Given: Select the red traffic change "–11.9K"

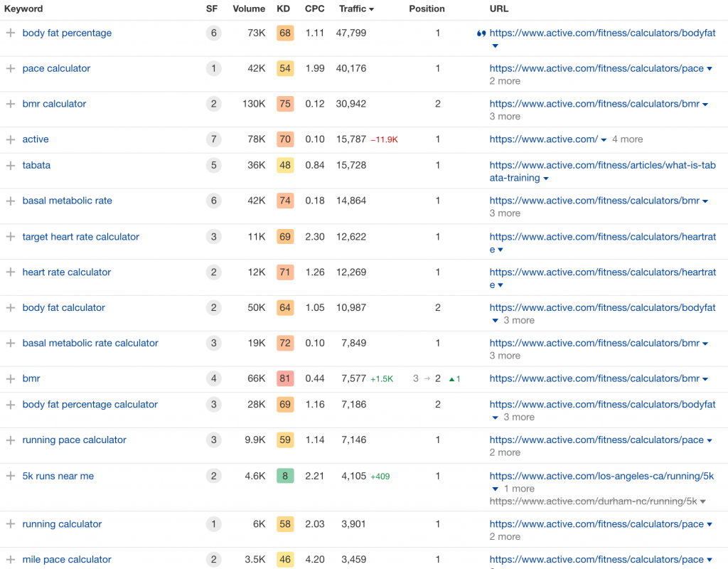Looking at the screenshot, I should tap(385, 140).
